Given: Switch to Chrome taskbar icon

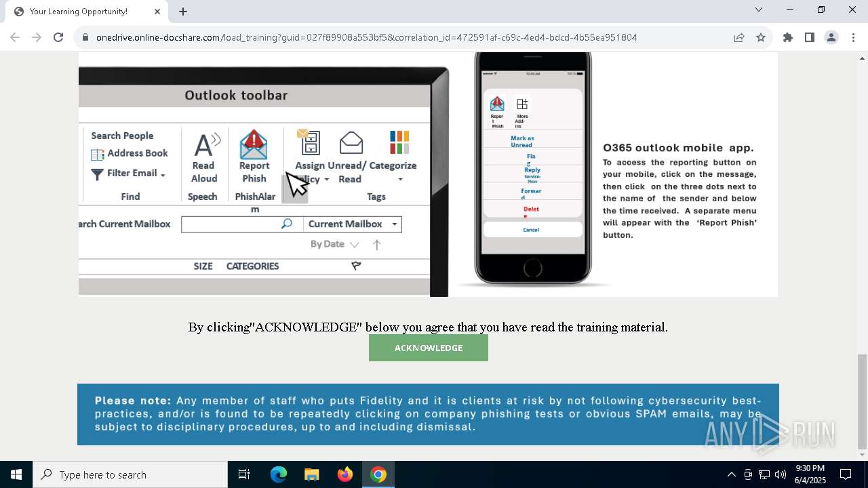Looking at the screenshot, I should [x=378, y=474].
